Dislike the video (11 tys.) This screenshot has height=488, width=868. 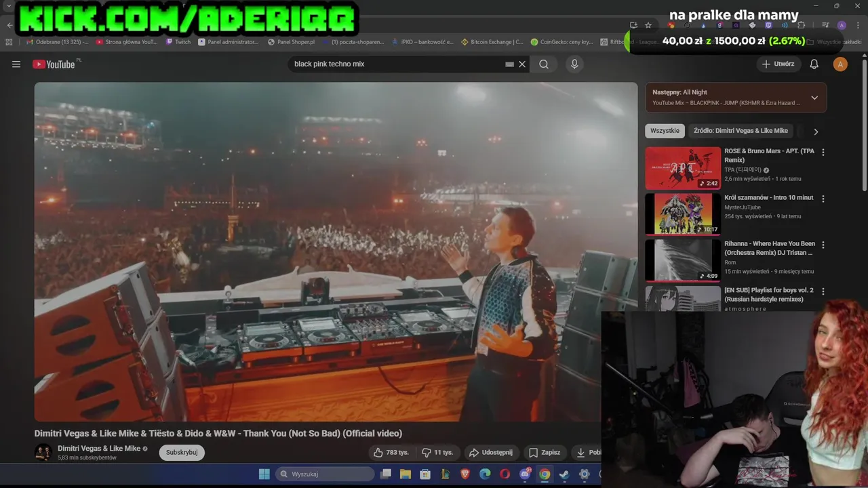click(x=437, y=452)
